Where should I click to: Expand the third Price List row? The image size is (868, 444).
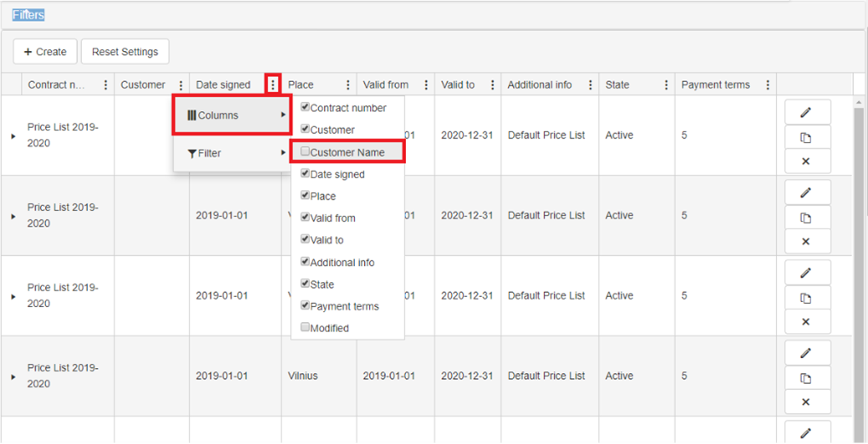[x=13, y=296]
